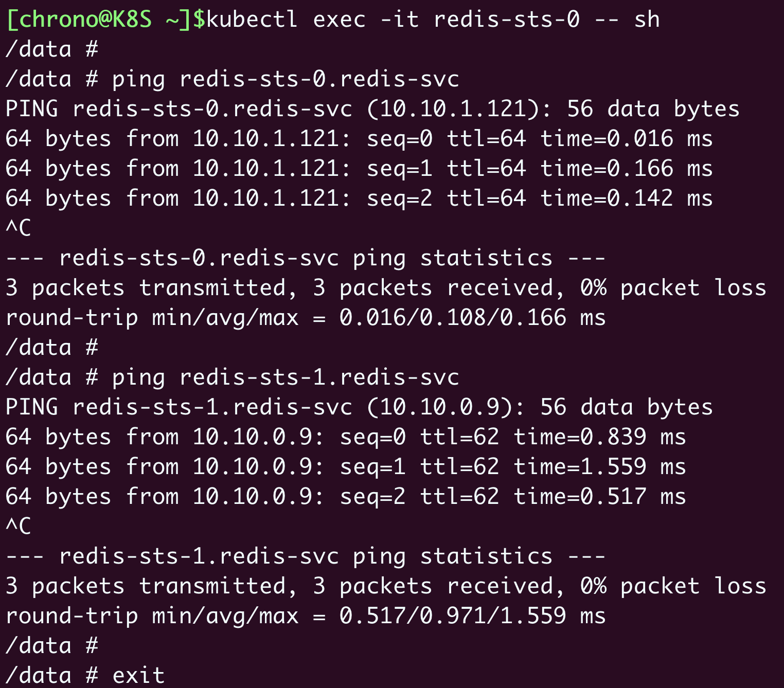The image size is (784, 688).
Task: Click the time=1.559 ms ping reply
Action: tap(599, 467)
